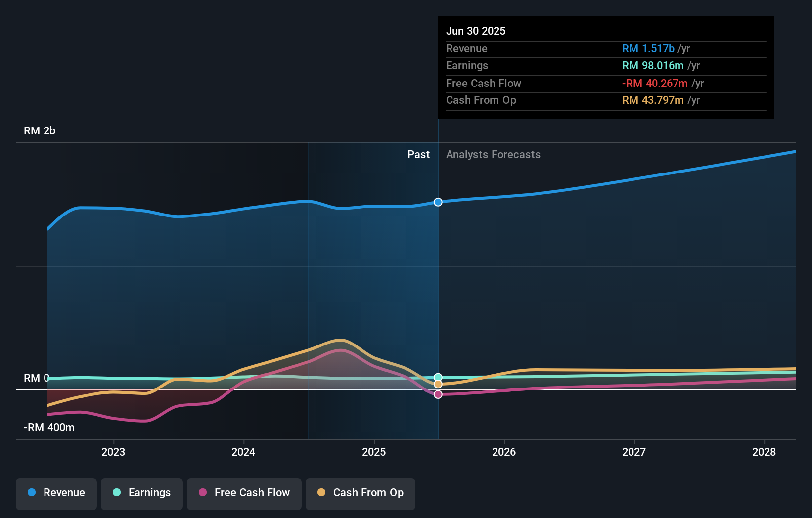Click the teal Earnings legend dot icon
The image size is (812, 518).
(x=117, y=493)
